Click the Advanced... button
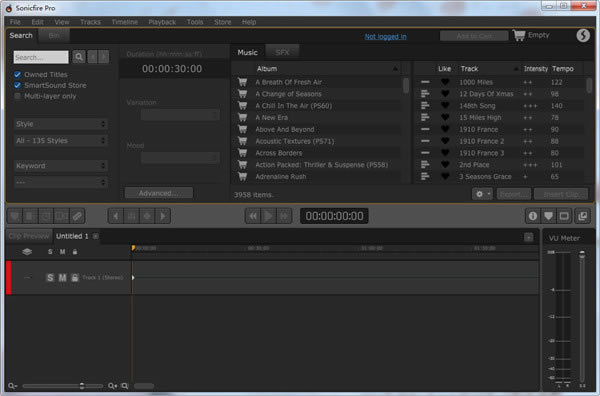Screen dimensions: 600x396 [x=159, y=193]
